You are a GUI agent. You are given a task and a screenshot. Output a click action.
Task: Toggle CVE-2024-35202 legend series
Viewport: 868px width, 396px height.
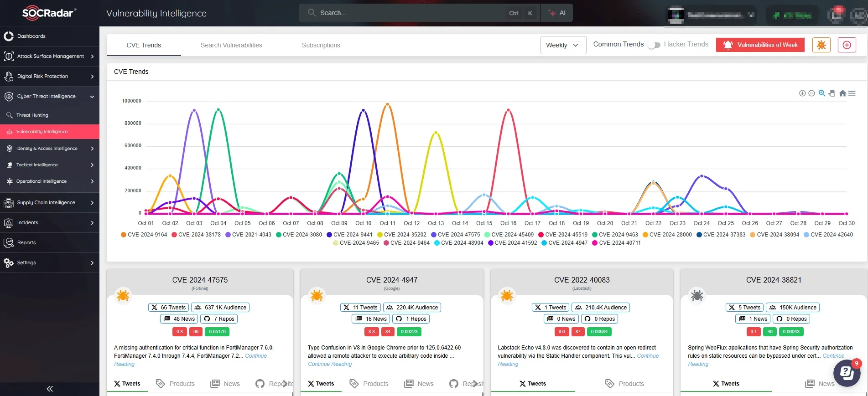coord(401,235)
